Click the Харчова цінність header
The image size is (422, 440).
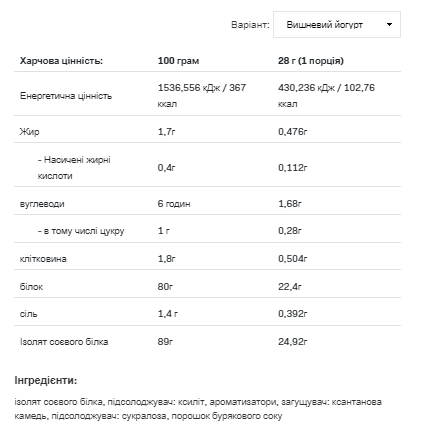point(61,61)
